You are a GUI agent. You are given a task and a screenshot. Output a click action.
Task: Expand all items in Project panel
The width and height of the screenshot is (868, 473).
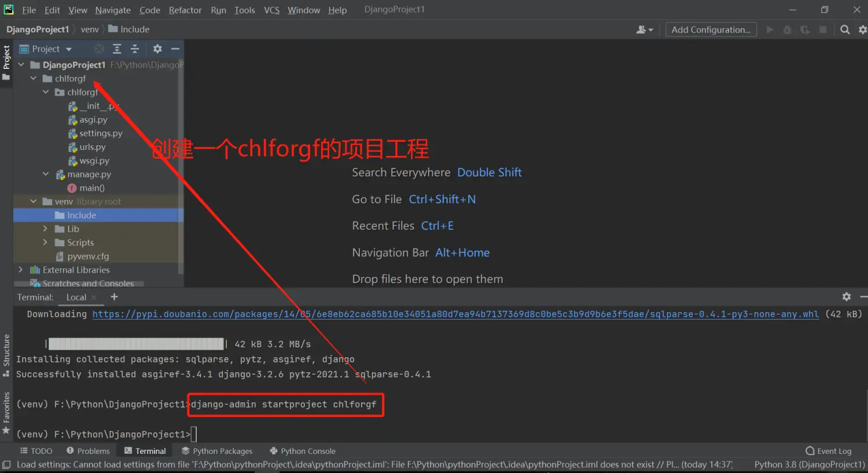coord(117,49)
